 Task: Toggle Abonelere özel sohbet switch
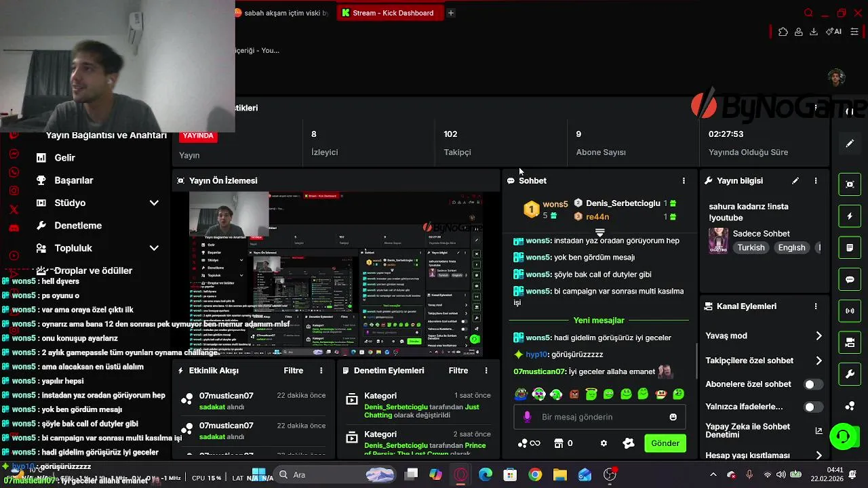click(813, 384)
